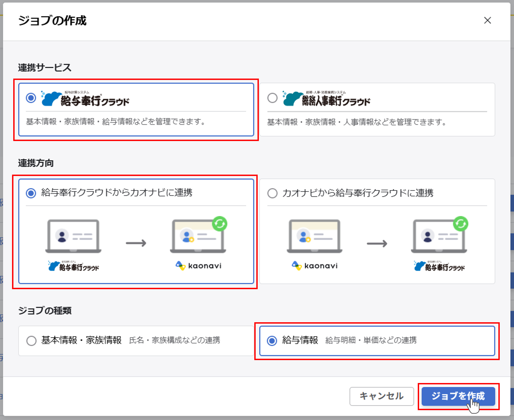This screenshot has width=514, height=420.
Task: Click arrow icon in left direction card
Action: pyautogui.click(x=136, y=243)
